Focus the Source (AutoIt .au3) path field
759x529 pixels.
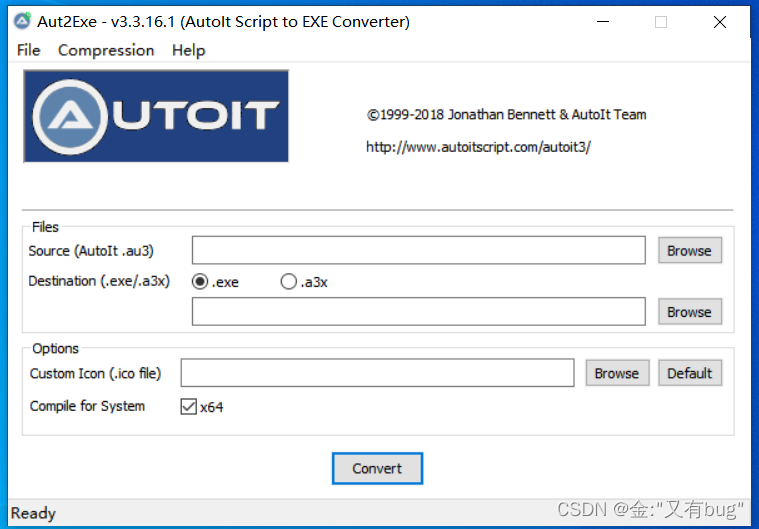[419, 250]
